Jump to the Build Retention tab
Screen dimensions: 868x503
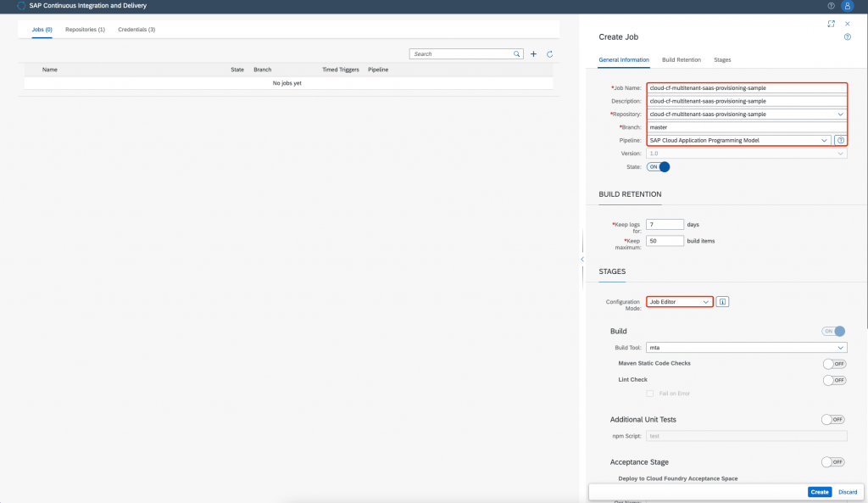682,60
